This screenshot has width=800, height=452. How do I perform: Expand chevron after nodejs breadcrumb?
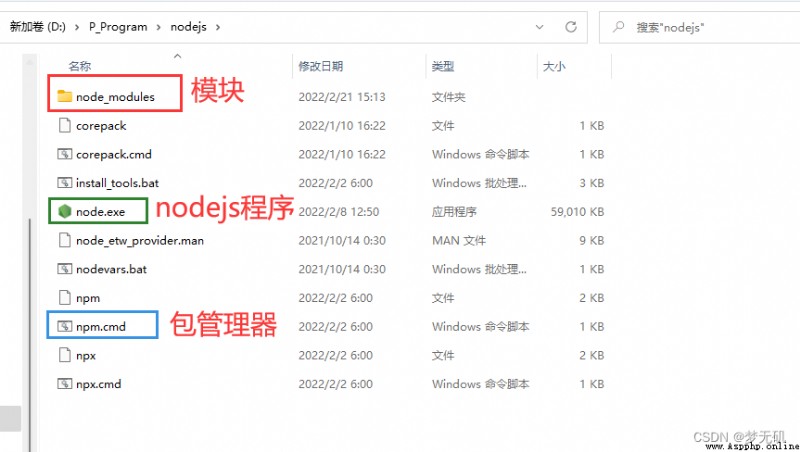pyautogui.click(x=218, y=27)
